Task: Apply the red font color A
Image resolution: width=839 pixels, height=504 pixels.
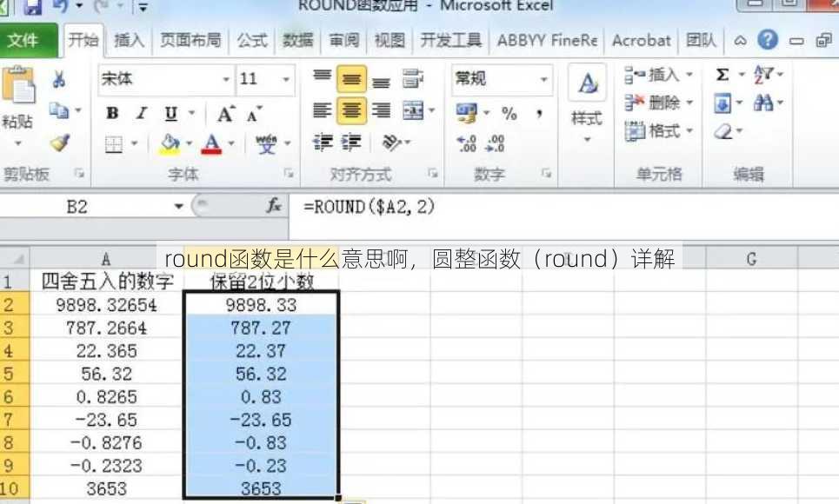Action: click(211, 143)
